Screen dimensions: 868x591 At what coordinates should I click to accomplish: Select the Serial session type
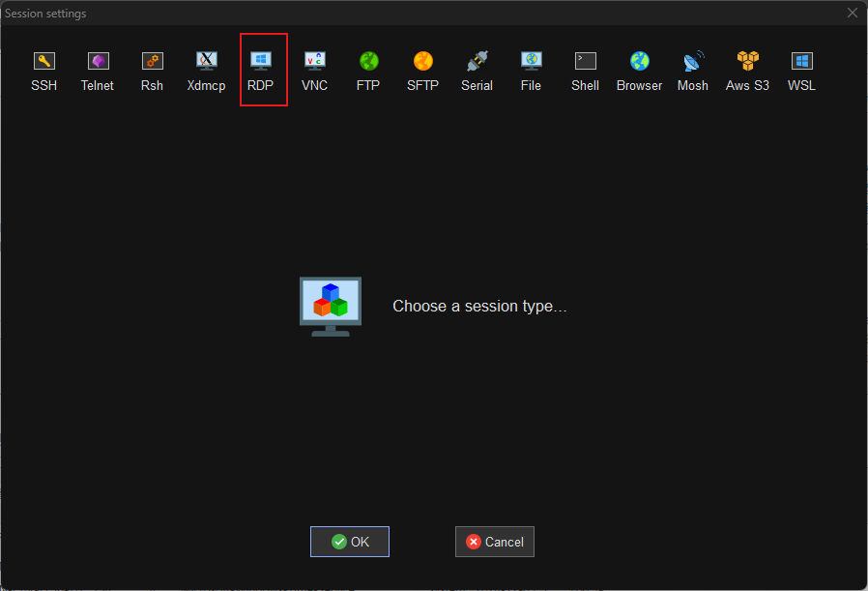point(477,68)
